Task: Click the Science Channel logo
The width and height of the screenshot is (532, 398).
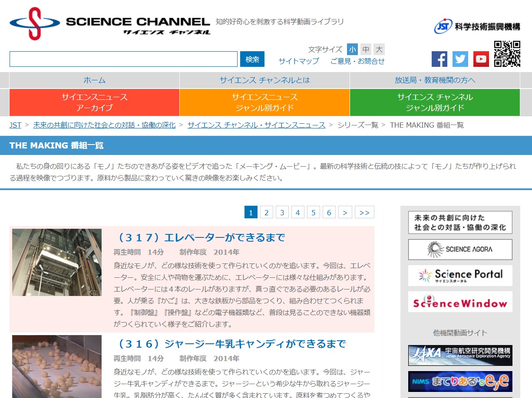Action: click(110, 24)
